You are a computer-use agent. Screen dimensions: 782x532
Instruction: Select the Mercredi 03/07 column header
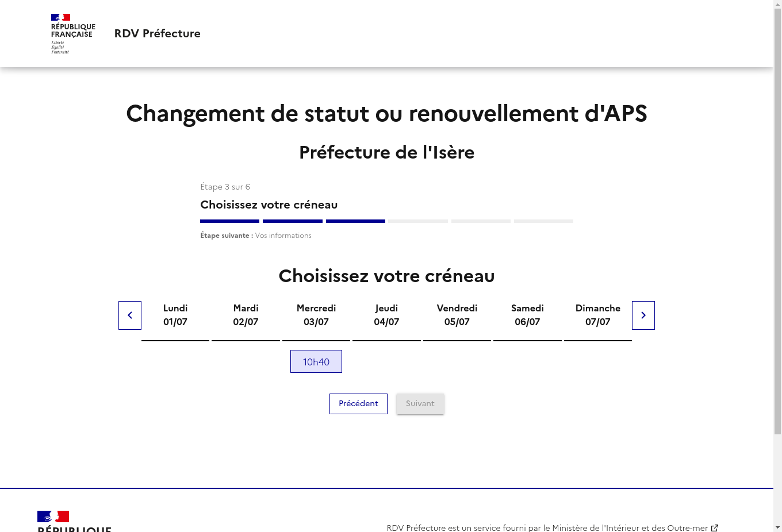pyautogui.click(x=316, y=315)
